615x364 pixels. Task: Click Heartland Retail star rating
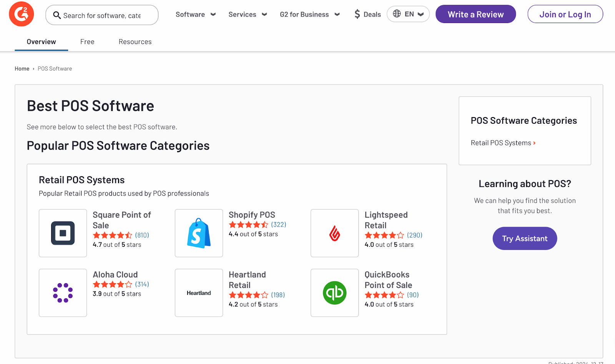pyautogui.click(x=248, y=295)
